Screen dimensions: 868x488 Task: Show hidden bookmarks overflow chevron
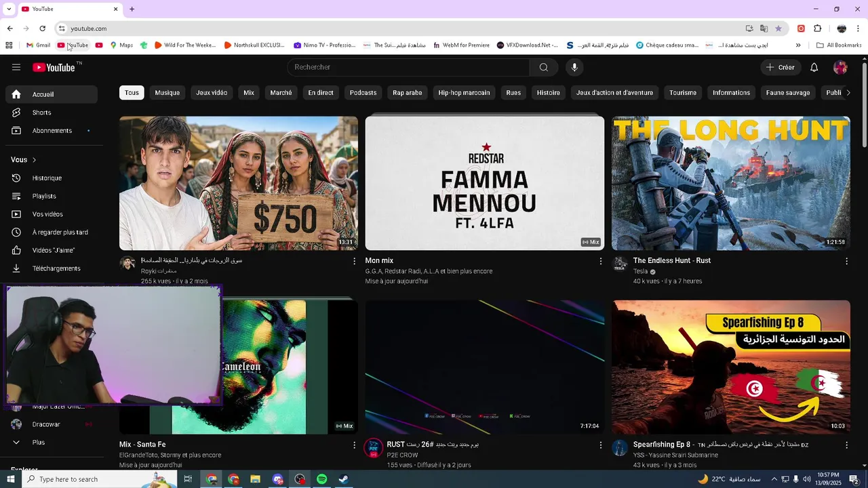pos(798,45)
